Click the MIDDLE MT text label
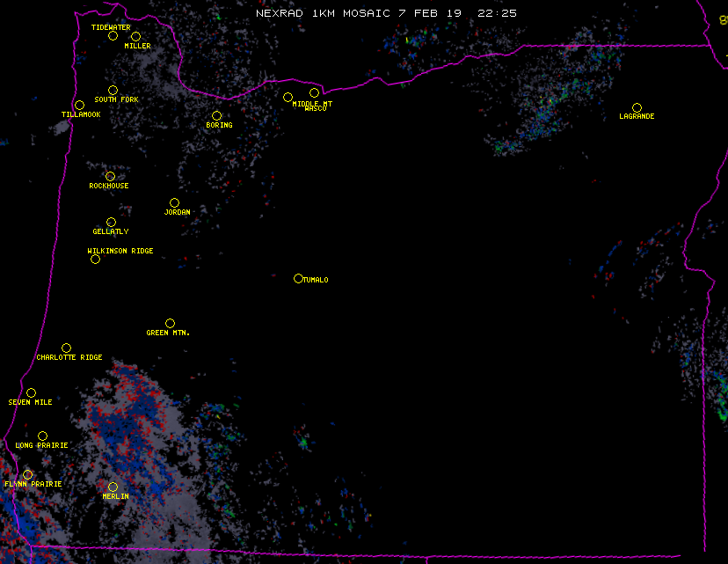 [312, 104]
